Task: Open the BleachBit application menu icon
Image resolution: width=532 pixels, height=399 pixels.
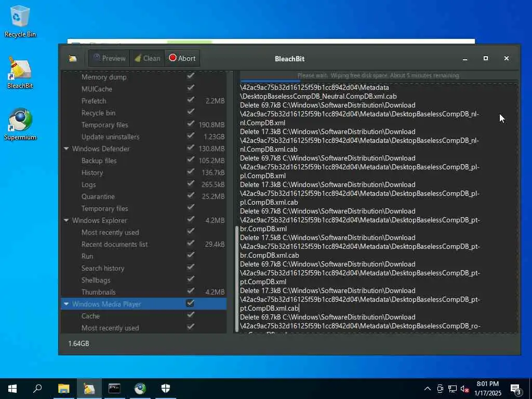Action: [x=73, y=58]
